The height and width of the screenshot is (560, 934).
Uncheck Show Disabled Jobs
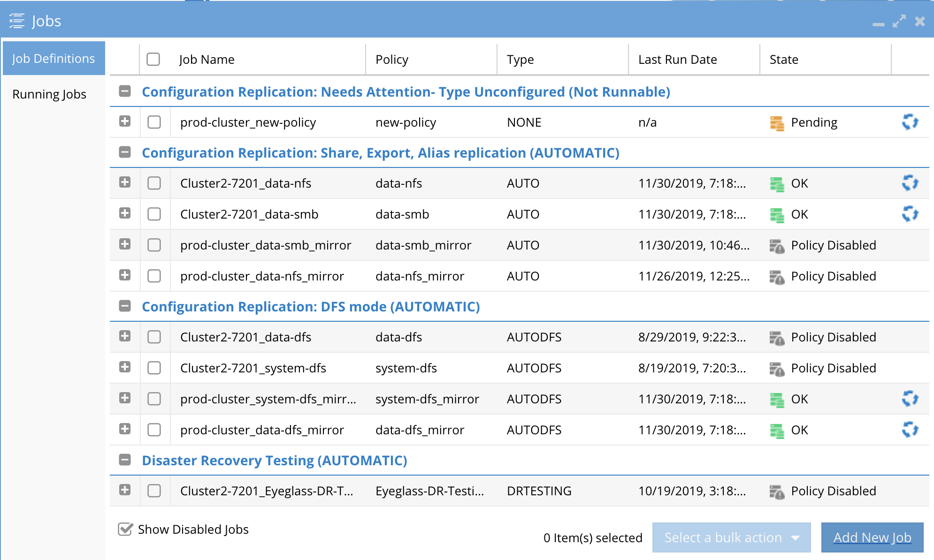tap(125, 529)
